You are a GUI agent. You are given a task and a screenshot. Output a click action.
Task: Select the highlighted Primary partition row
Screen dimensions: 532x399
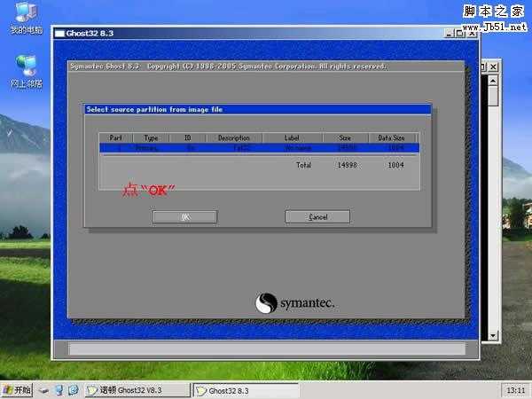tap(259, 148)
